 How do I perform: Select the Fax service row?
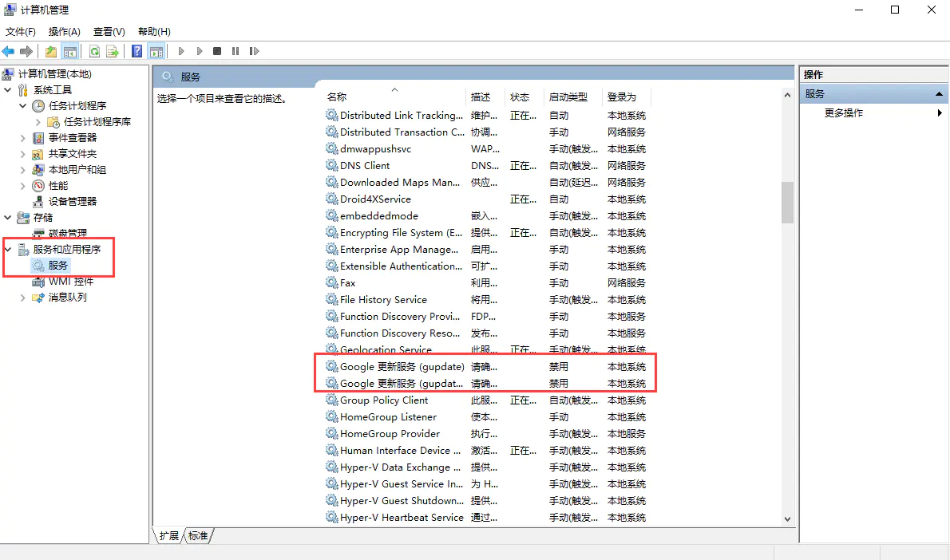tap(486, 282)
